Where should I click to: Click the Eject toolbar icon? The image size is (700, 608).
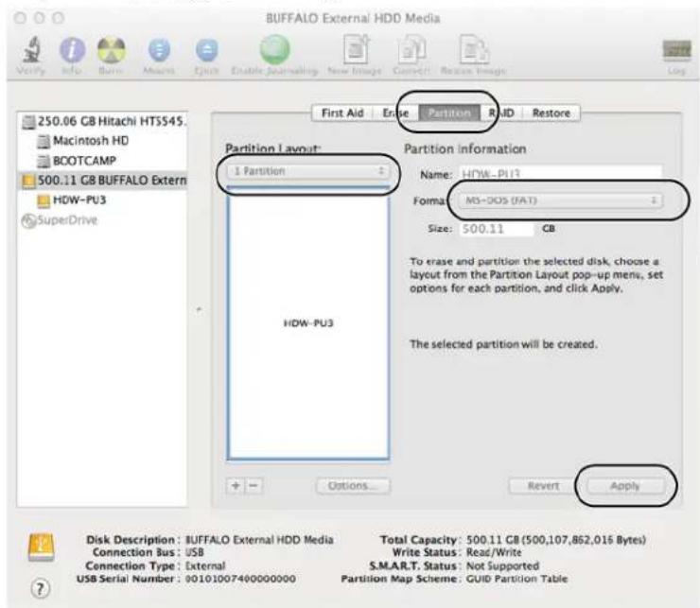pyautogui.click(x=207, y=50)
